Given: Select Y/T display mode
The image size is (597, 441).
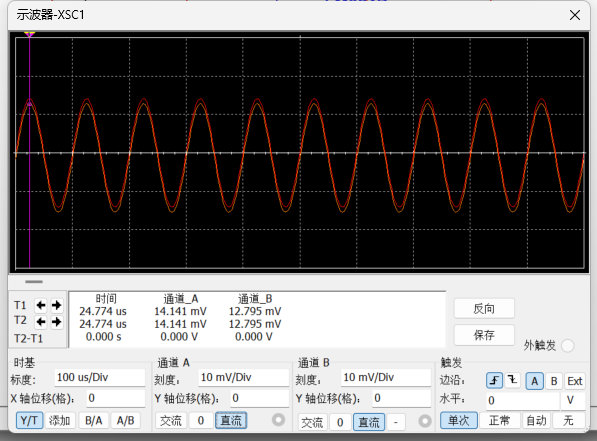Looking at the screenshot, I should pyautogui.click(x=29, y=420).
